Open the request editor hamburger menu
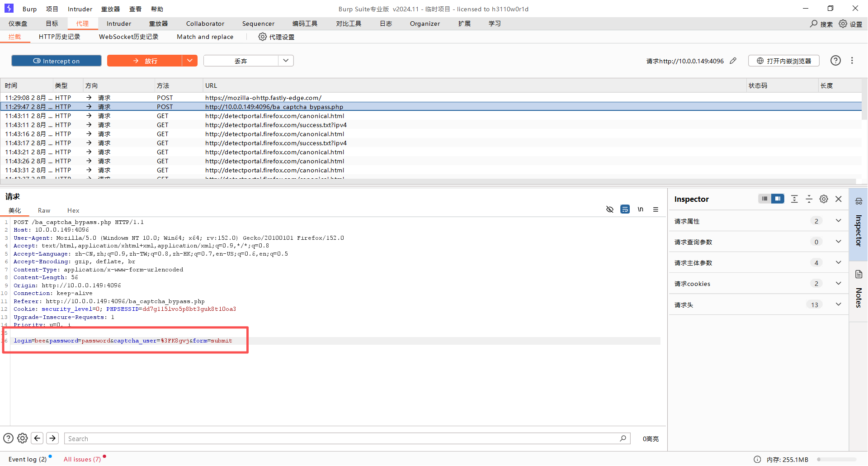Viewport: 868px width, 466px height. [x=656, y=209]
